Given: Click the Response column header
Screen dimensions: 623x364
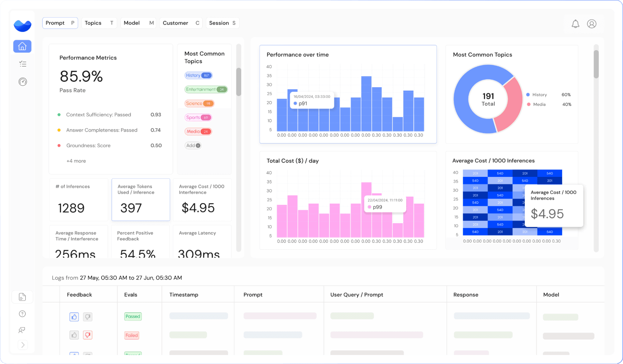Looking at the screenshot, I should click(x=466, y=295).
